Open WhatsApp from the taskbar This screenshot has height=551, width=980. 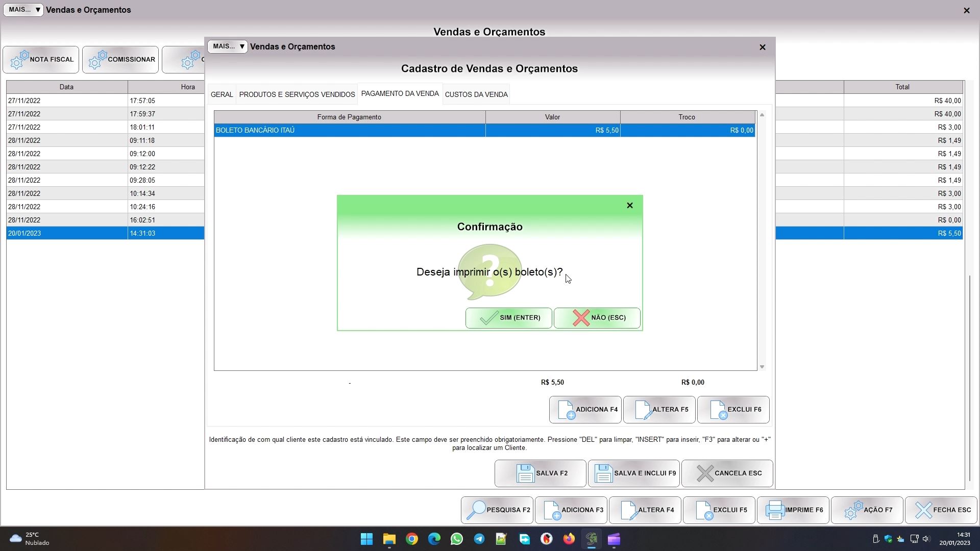456,539
